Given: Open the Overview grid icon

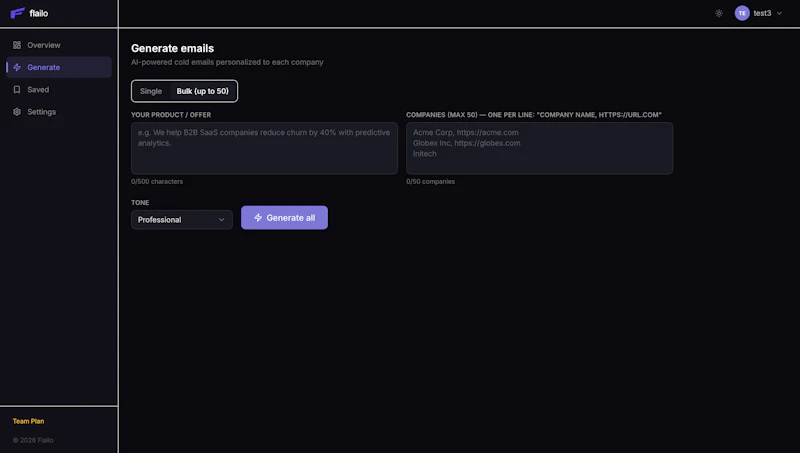Looking at the screenshot, I should 17,45.
